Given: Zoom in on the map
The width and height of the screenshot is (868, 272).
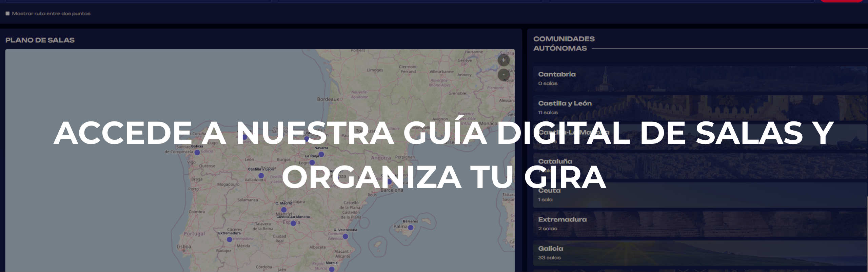Looking at the screenshot, I should click(504, 60).
